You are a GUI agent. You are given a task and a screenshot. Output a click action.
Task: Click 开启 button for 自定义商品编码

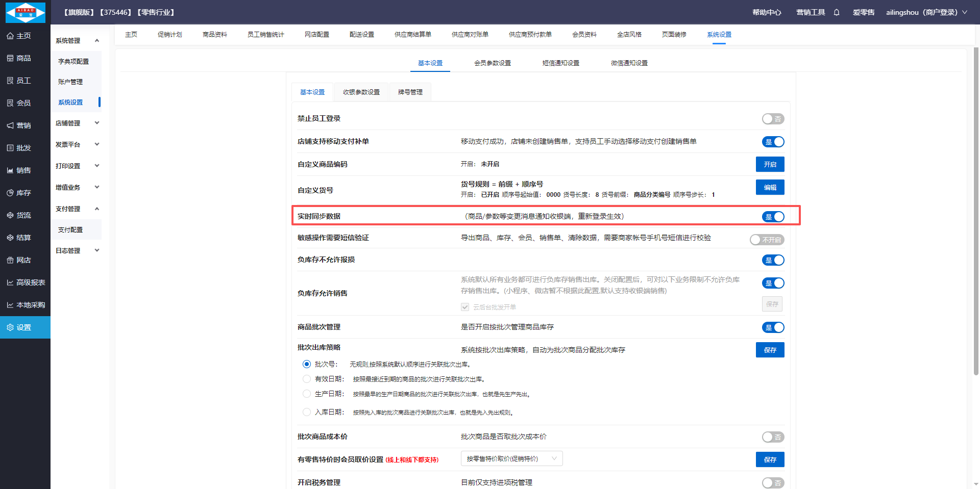coord(770,164)
